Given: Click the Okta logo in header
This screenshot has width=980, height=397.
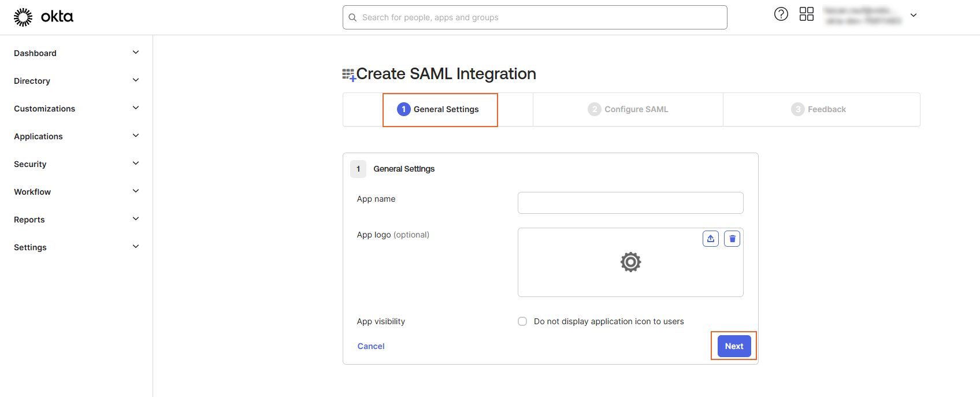Looking at the screenshot, I should pyautogui.click(x=43, y=17).
